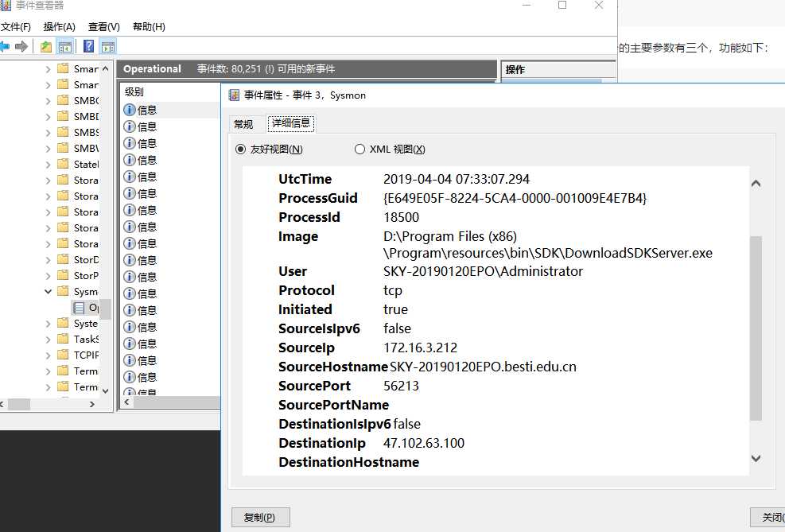Toggle the show/hide action pane toolbar icon
Viewport: 785px width, 532px height.
point(108,47)
